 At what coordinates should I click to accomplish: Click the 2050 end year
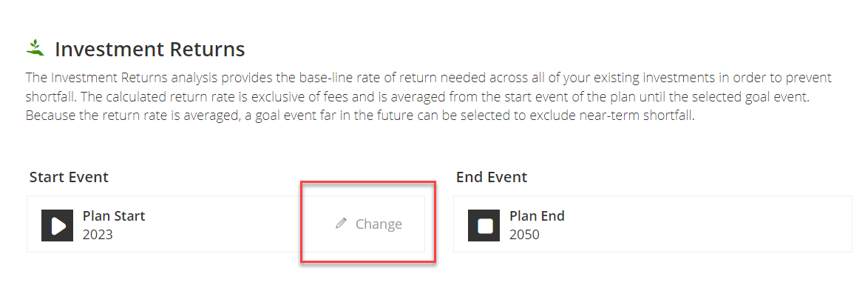click(524, 235)
